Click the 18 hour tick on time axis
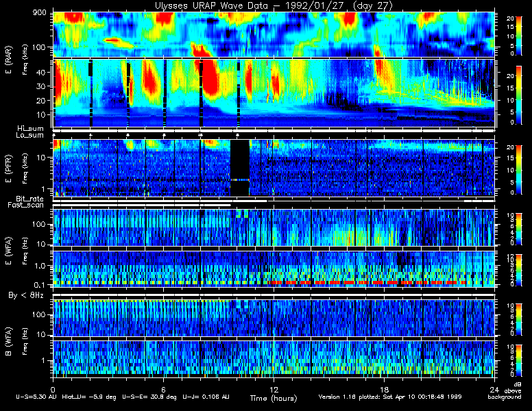The width and height of the screenshot is (532, 411). coord(384,389)
